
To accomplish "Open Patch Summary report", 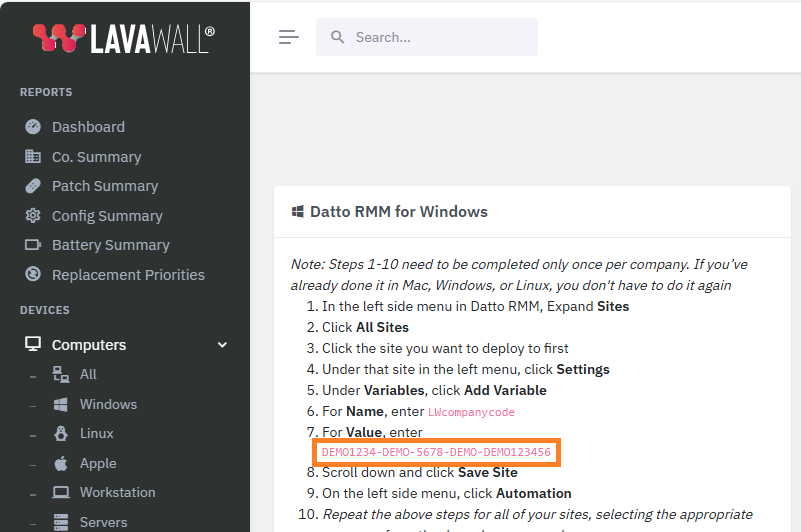I will pyautogui.click(x=105, y=186).
